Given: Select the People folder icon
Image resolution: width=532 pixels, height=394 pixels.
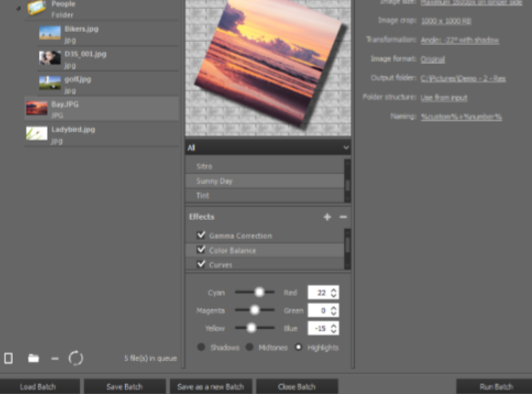Looking at the screenshot, I should click(x=37, y=8).
